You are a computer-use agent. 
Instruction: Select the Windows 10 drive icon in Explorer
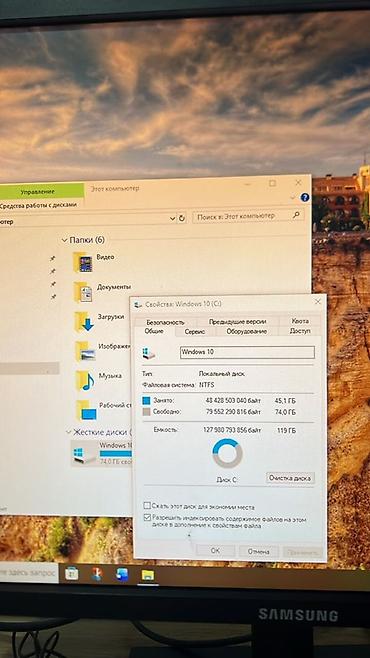83,455
